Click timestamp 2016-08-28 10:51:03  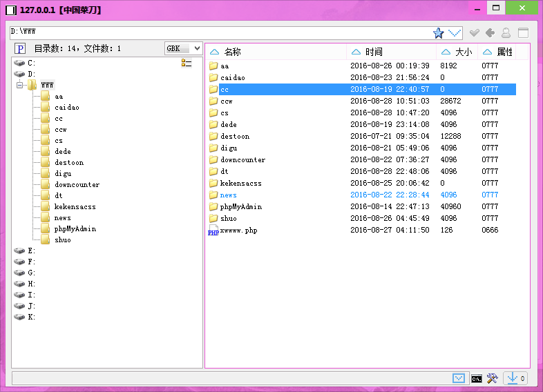[x=390, y=101]
